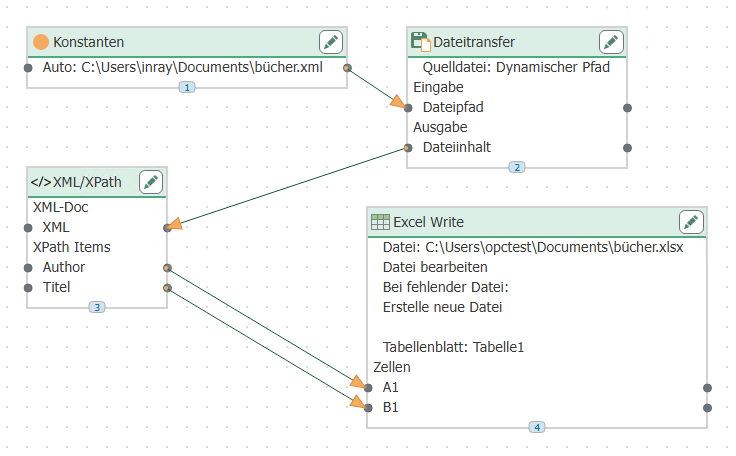Click badge 4 below Excel Write node
Viewport: 736px width, 456px height.
point(537,427)
